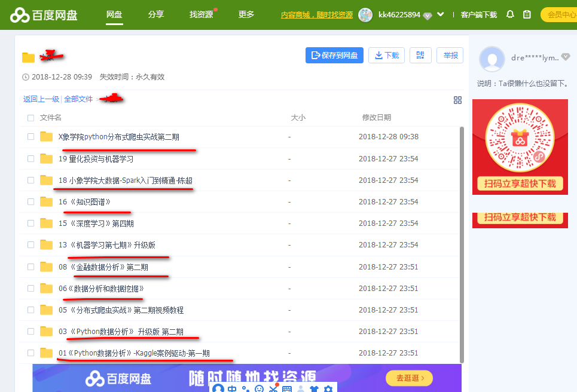Screen dimensions: 577x392
Task: Click the 保存到网盘 button
Action: click(x=334, y=55)
